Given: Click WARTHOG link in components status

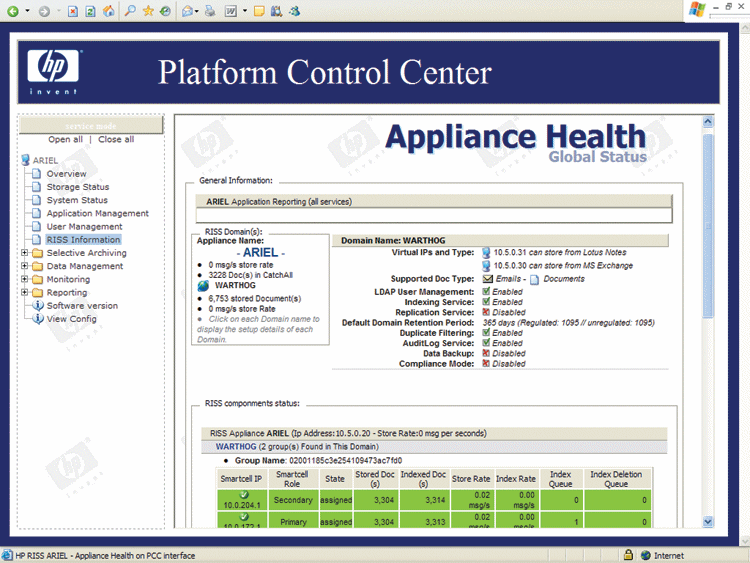Looking at the screenshot, I should point(236,446).
